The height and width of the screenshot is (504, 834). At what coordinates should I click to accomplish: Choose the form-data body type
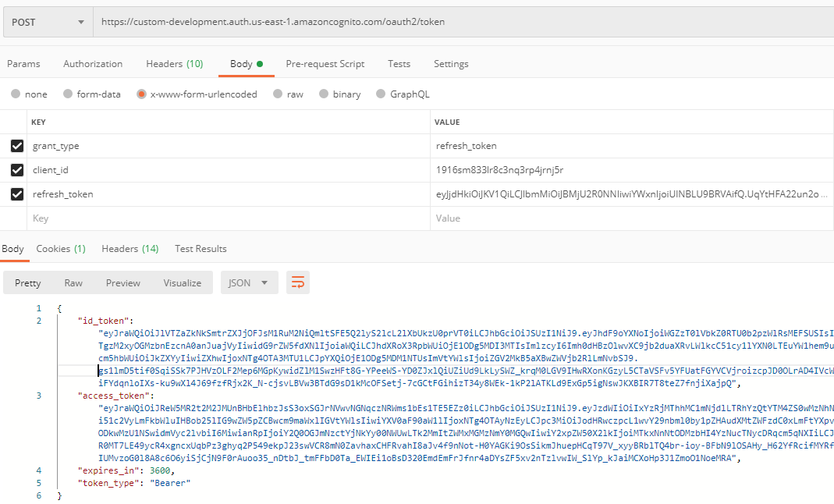tap(69, 94)
